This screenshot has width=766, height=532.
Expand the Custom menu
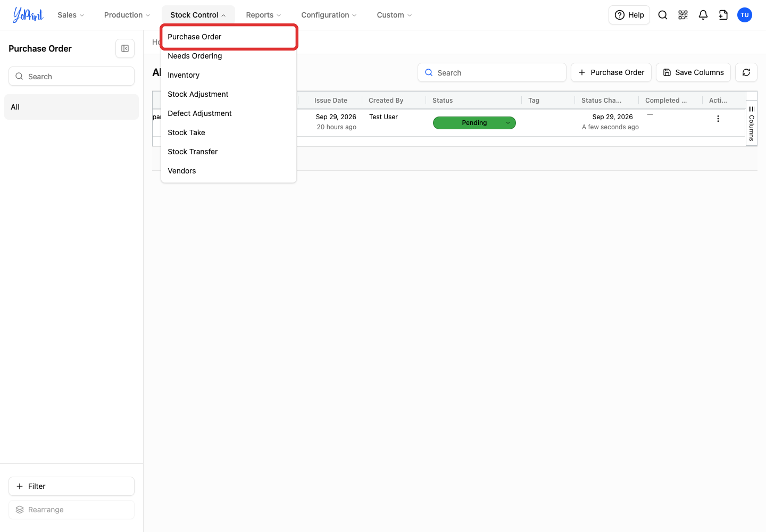tap(394, 15)
